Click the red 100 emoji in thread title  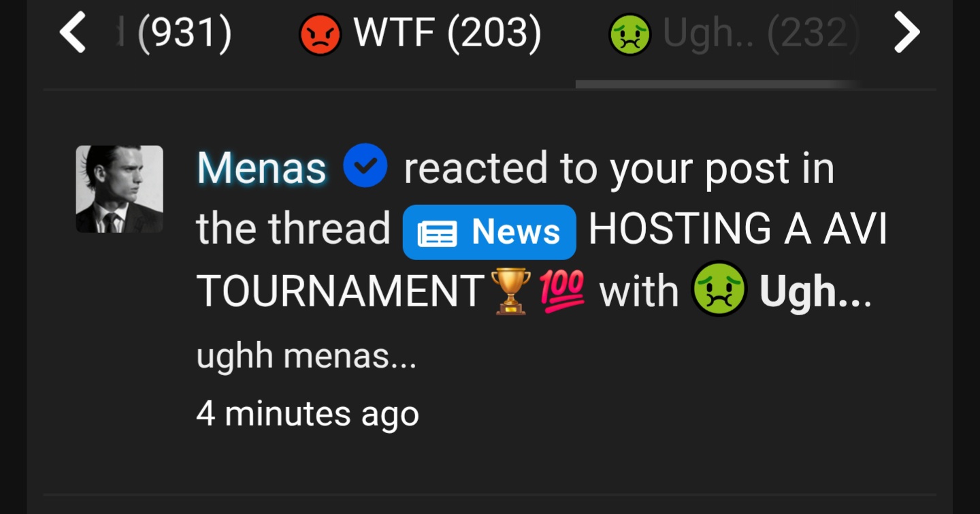point(562,291)
